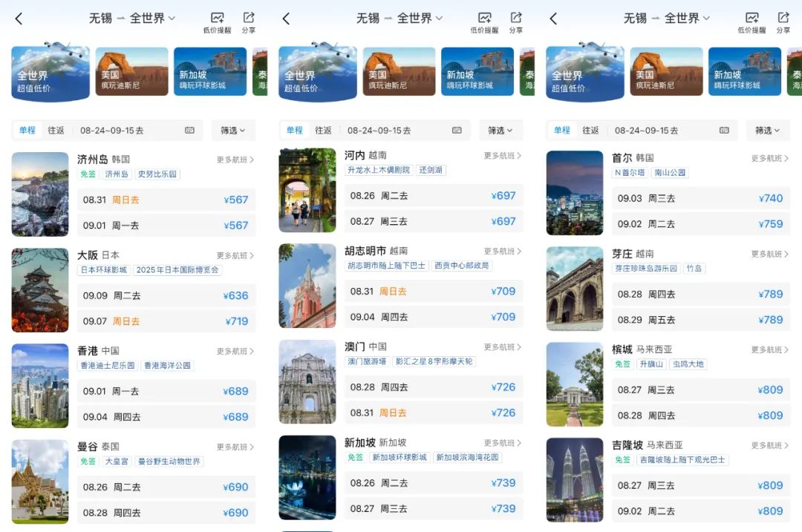The image size is (802, 532).
Task: Tap the 分享 share icon in the rightmost panel
Action: pos(783,22)
